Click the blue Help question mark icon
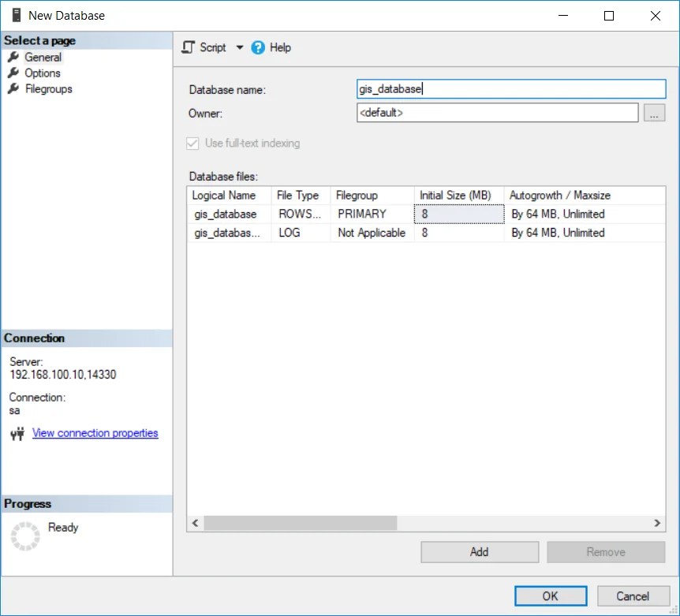This screenshot has height=616, width=680. click(258, 47)
